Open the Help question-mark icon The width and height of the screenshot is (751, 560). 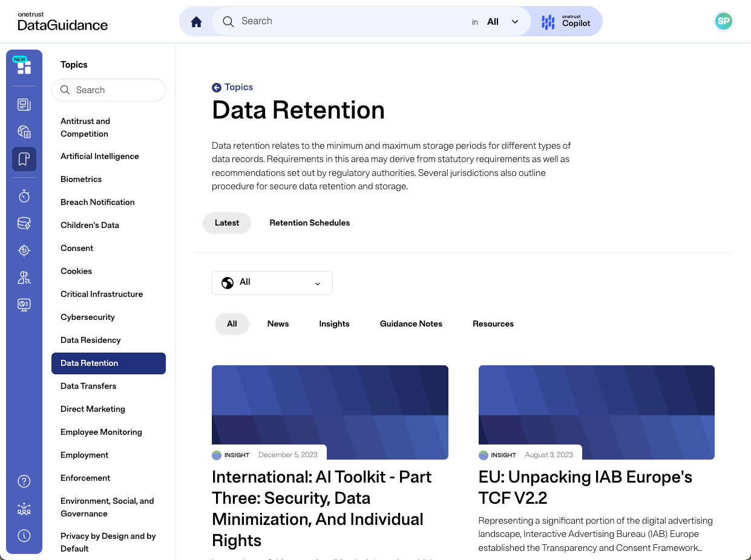coord(24,481)
